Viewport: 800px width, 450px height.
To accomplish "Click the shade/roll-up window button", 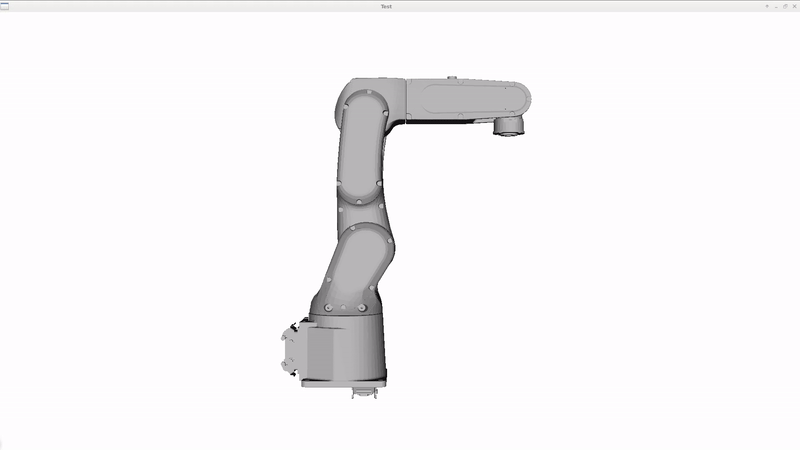I will pos(767,7).
